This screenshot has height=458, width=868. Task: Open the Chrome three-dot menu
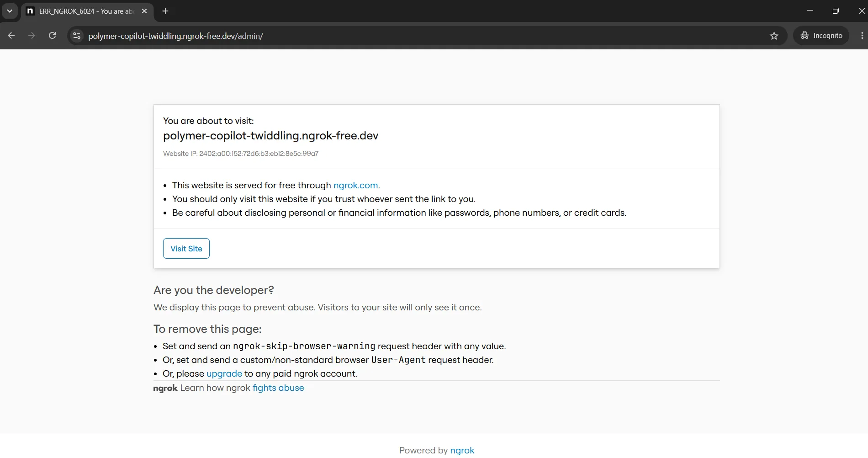(862, 36)
